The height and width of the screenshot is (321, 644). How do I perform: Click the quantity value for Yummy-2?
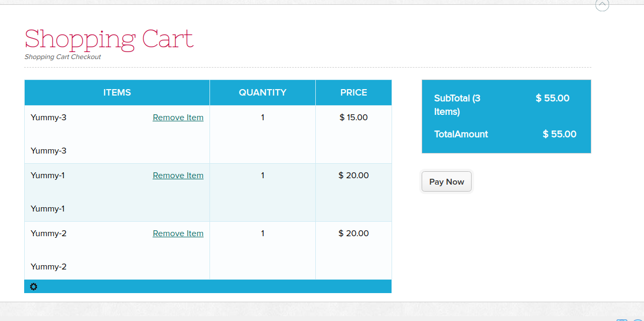pyautogui.click(x=263, y=234)
